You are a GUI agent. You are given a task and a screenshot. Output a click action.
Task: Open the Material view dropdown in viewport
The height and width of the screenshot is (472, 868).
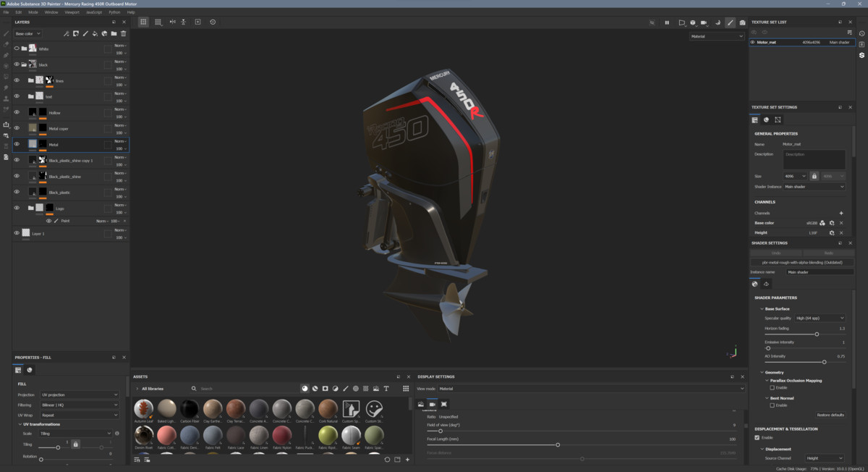pos(717,36)
